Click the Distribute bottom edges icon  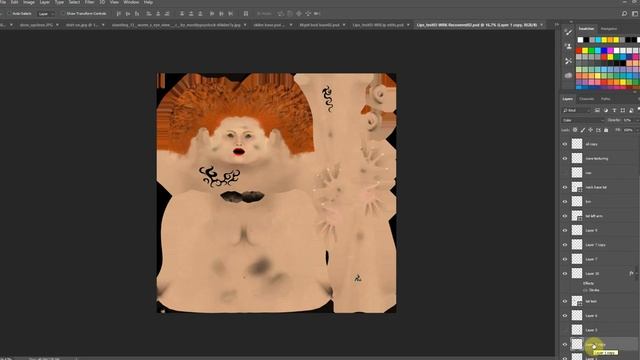coord(200,13)
